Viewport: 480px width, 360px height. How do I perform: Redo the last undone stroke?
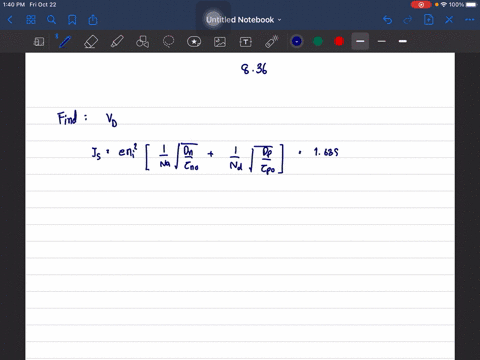pyautogui.click(x=408, y=20)
